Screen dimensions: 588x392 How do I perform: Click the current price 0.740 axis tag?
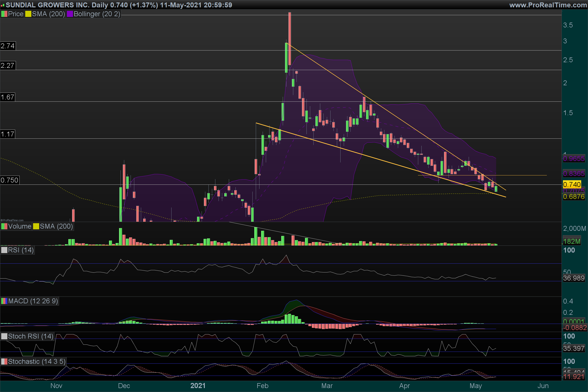point(572,184)
